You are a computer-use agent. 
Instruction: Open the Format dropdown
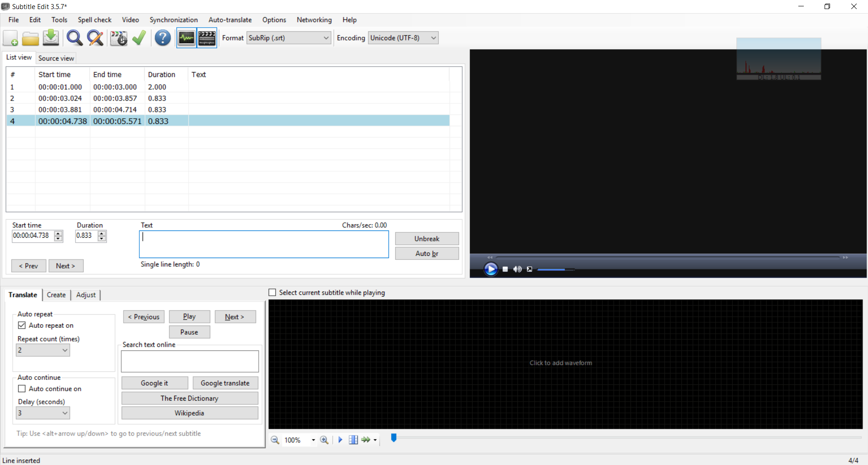(x=326, y=38)
